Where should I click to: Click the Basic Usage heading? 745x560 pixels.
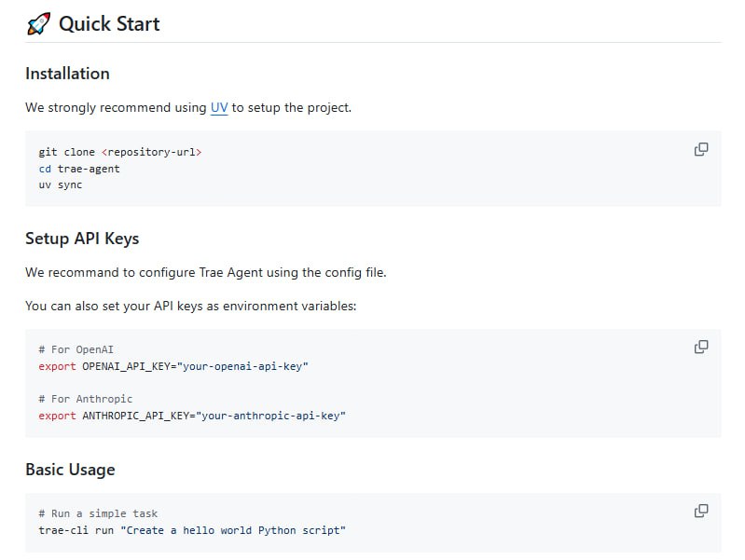click(70, 469)
